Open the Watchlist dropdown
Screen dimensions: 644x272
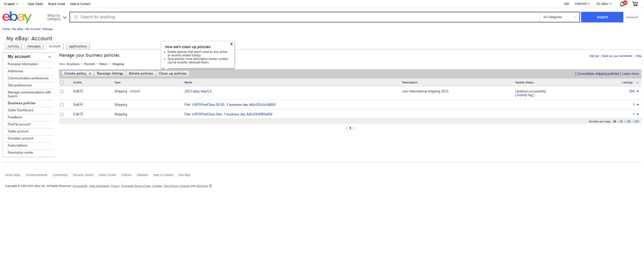pyautogui.click(x=582, y=4)
